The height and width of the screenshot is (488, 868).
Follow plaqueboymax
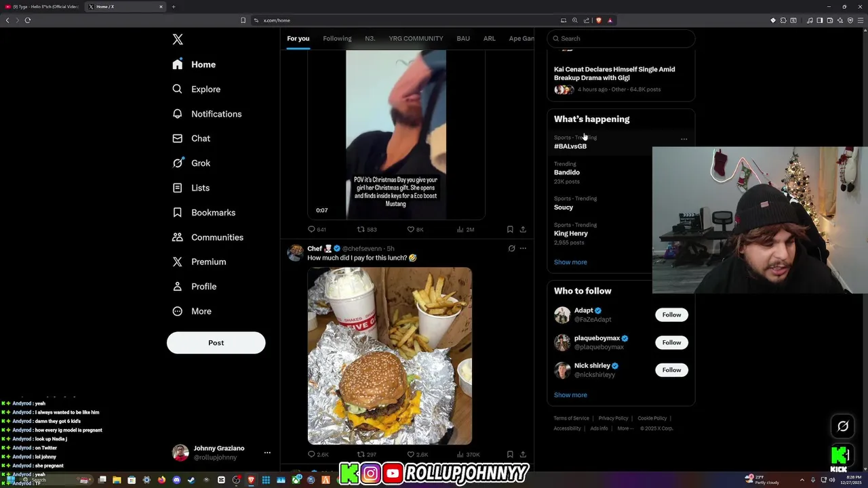pos(671,342)
